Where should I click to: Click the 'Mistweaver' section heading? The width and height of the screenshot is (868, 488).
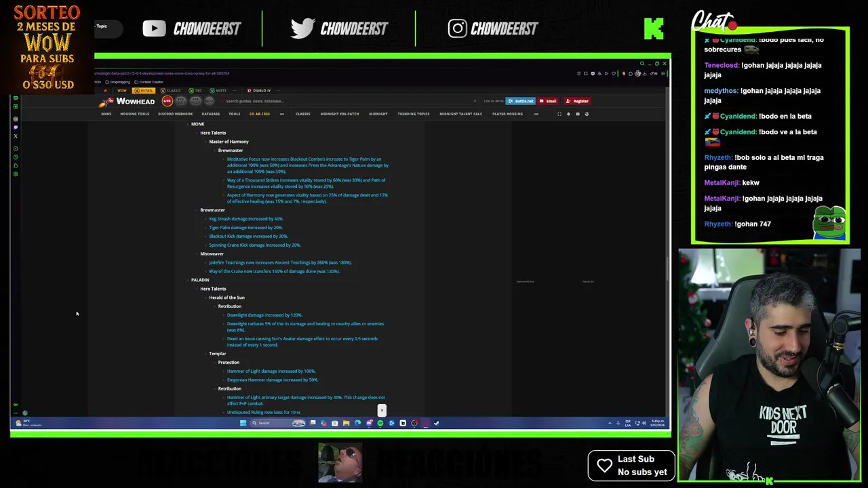click(x=212, y=253)
